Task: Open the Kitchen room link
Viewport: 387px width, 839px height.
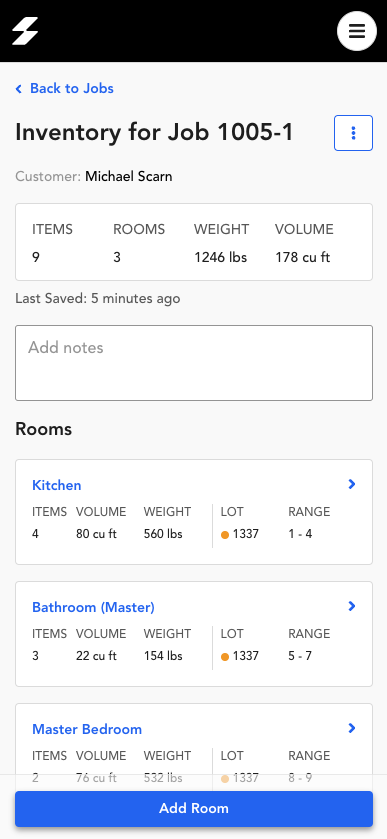Action: tap(57, 485)
